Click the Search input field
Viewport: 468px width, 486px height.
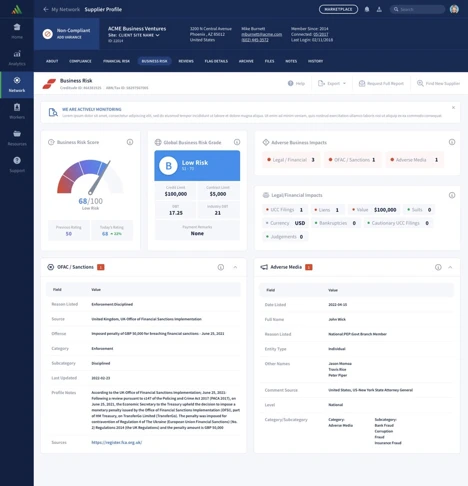(x=418, y=9)
